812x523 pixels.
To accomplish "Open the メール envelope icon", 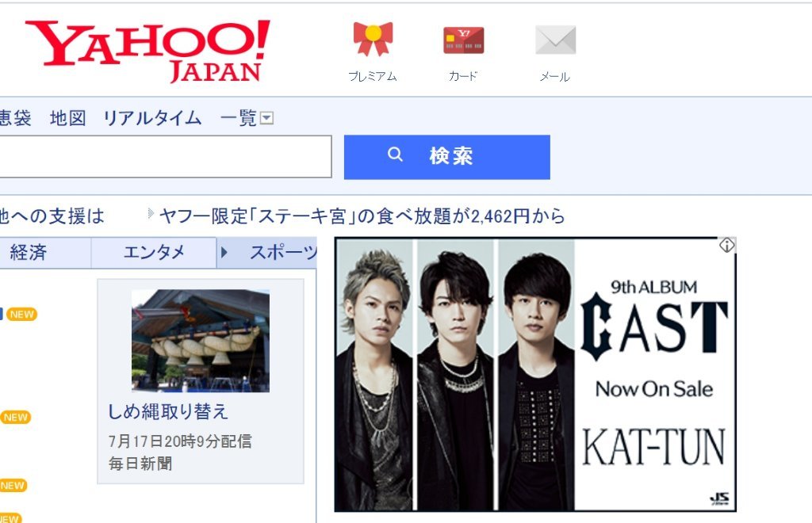I will (555, 40).
